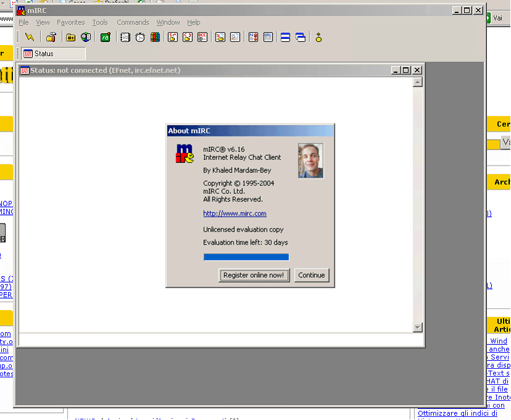Click the Vai button in browser window
This screenshot has height=420, width=511.
[497, 18]
